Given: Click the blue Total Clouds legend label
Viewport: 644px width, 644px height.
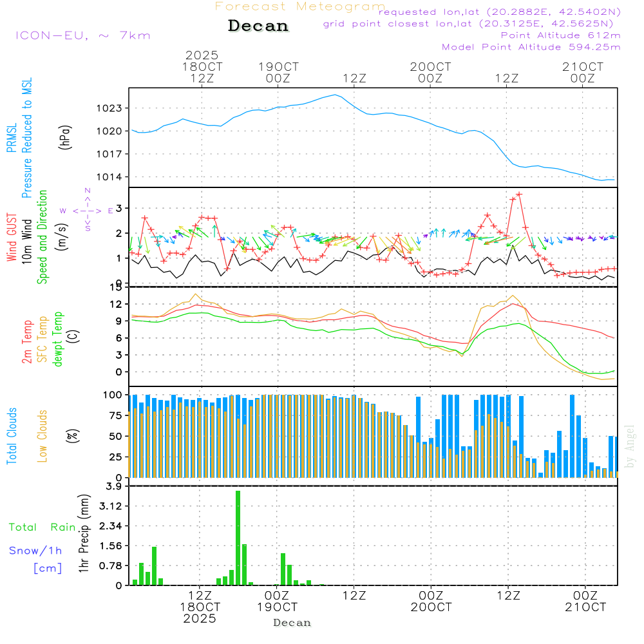Looking at the screenshot, I should tap(12, 436).
